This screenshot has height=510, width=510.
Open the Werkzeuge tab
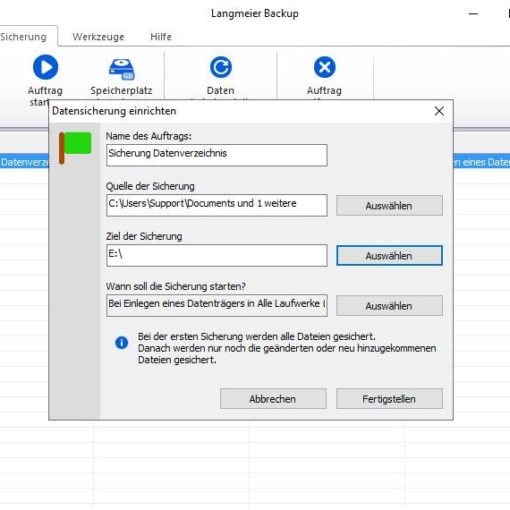click(98, 37)
